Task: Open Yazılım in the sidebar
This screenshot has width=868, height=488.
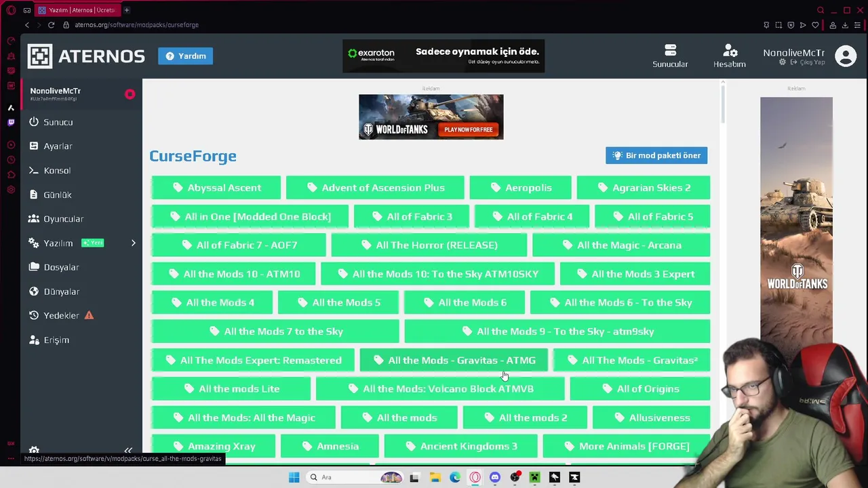Action: (58, 243)
